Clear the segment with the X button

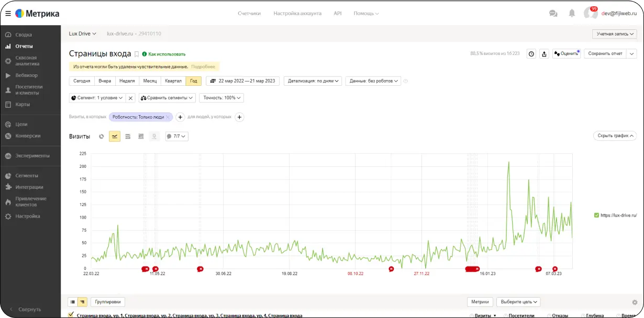click(x=130, y=98)
